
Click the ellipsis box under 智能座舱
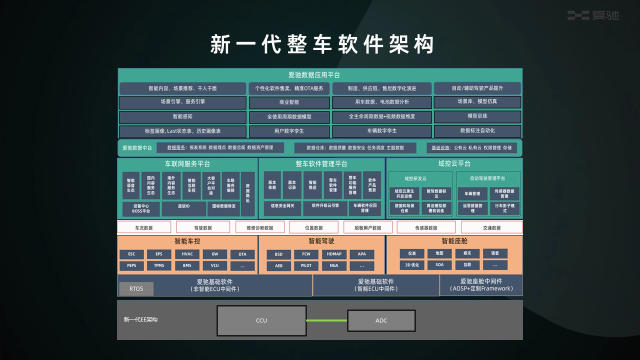495,265
